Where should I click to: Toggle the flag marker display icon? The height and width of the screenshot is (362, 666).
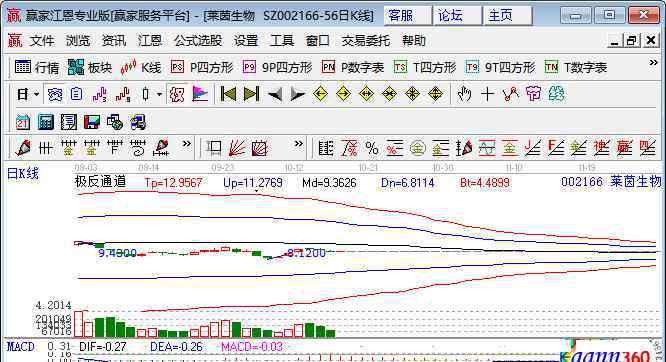click(200, 94)
